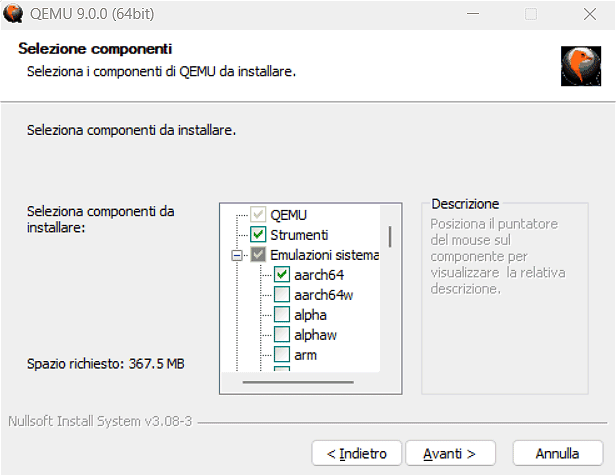Image resolution: width=616 pixels, height=476 pixels.
Task: Select the alphaw row label
Action: [x=315, y=335]
